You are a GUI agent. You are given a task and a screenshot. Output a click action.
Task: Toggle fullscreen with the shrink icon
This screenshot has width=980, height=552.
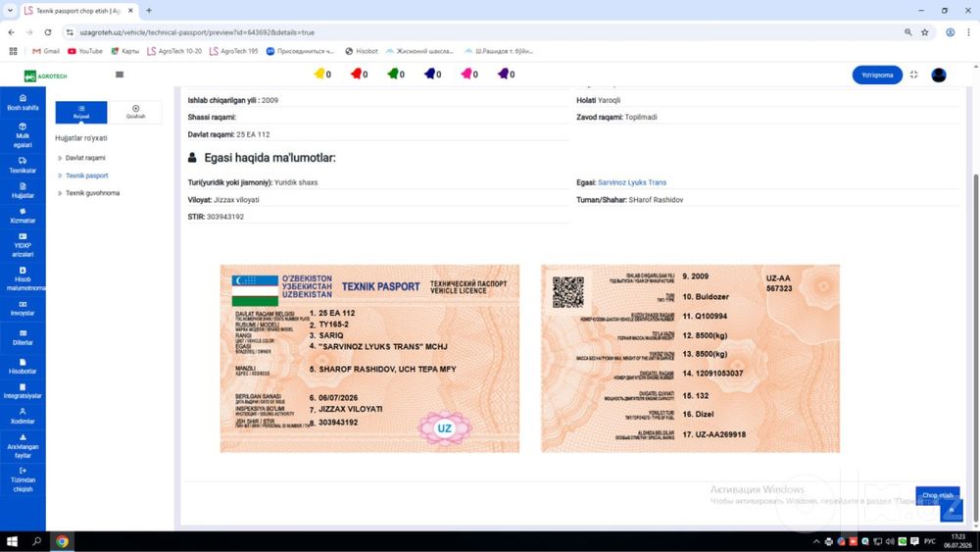[x=913, y=75]
